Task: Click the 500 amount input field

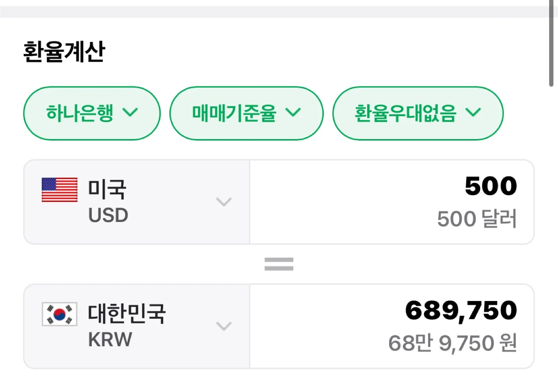Action: pyautogui.click(x=392, y=202)
